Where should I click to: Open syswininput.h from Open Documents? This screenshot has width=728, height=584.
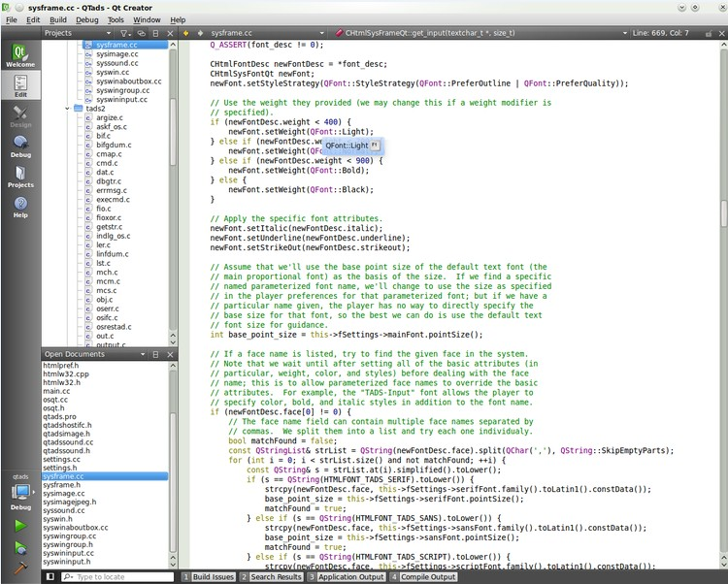(x=67, y=562)
